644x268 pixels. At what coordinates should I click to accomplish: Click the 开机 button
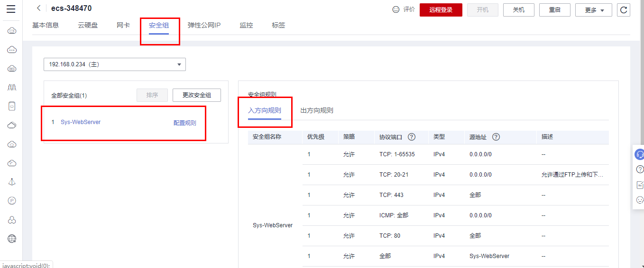(x=483, y=10)
